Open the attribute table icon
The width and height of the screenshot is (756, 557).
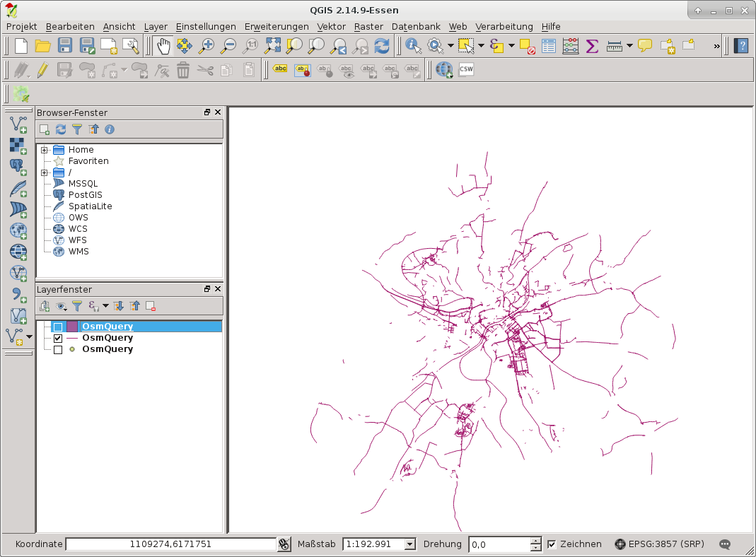[x=549, y=47]
